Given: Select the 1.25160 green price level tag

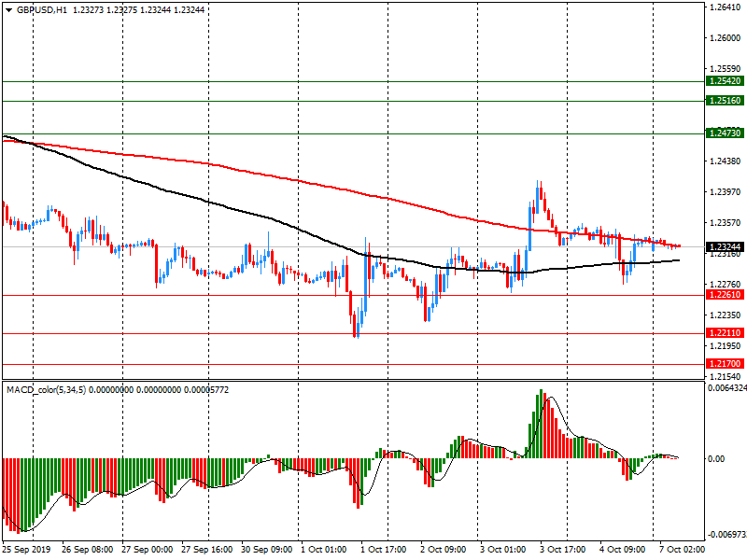Looking at the screenshot, I should pos(724,101).
